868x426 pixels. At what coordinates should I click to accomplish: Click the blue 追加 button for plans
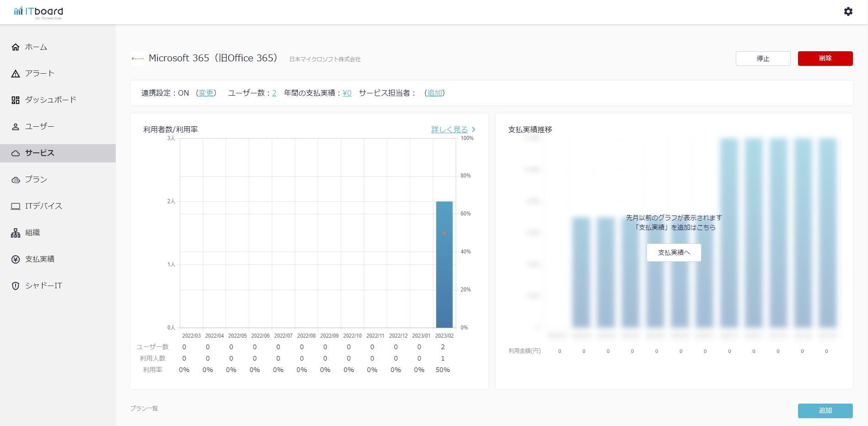[x=825, y=410]
